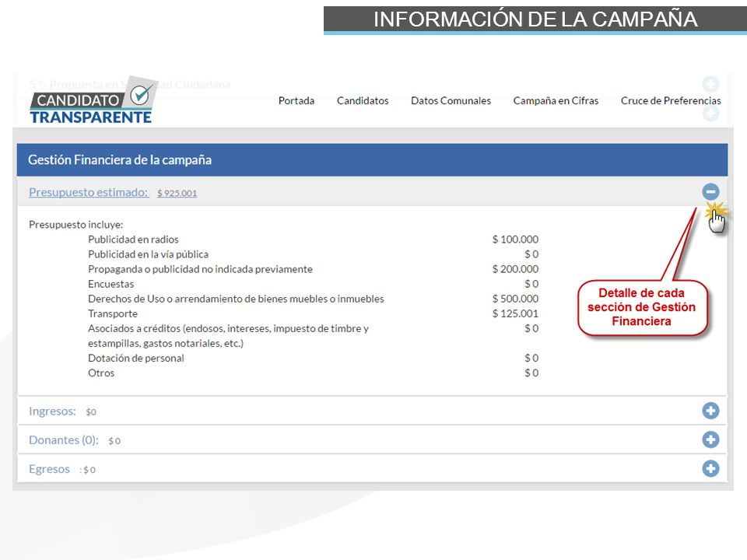Select the '$ 0' amount for Otros
This screenshot has width=747, height=560.
click(531, 373)
